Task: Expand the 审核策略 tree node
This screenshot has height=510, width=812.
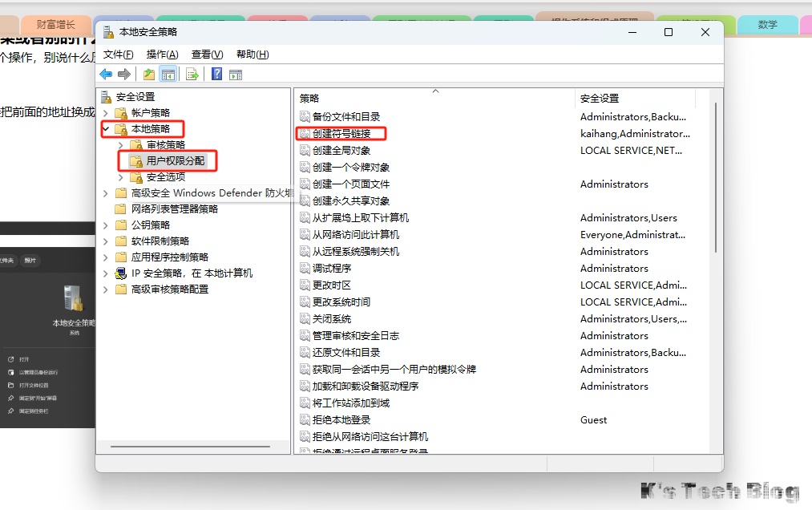Action: (x=121, y=145)
